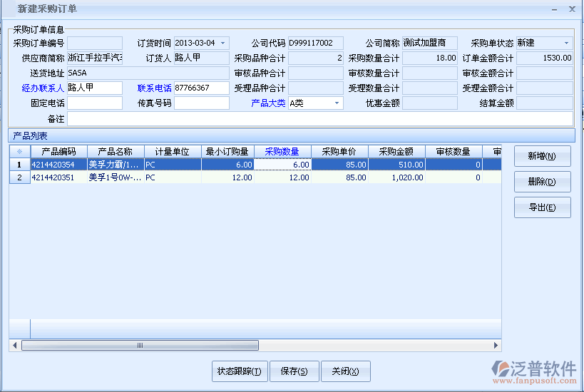Screen dimensions: 584x392
Task: Save the order with 保存(S)
Action: (x=294, y=371)
